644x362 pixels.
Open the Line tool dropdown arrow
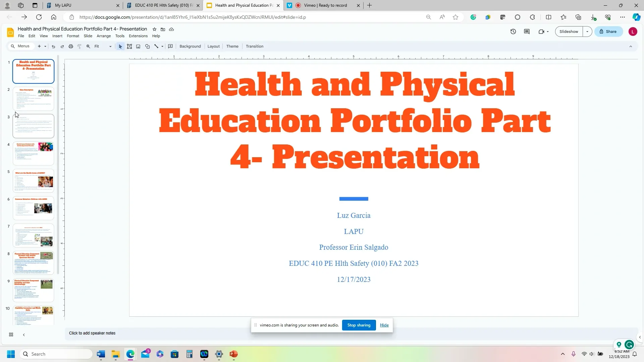point(162,46)
